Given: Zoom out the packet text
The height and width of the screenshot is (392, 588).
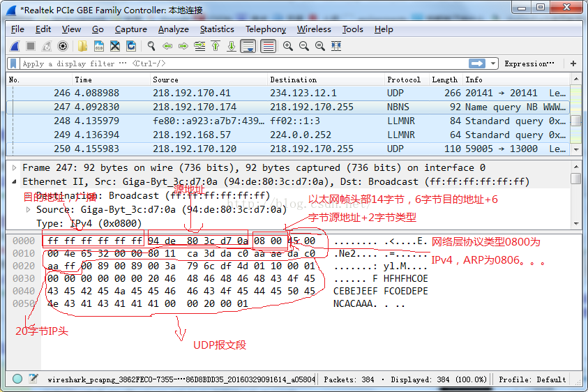Looking at the screenshot, I should tap(304, 46).
